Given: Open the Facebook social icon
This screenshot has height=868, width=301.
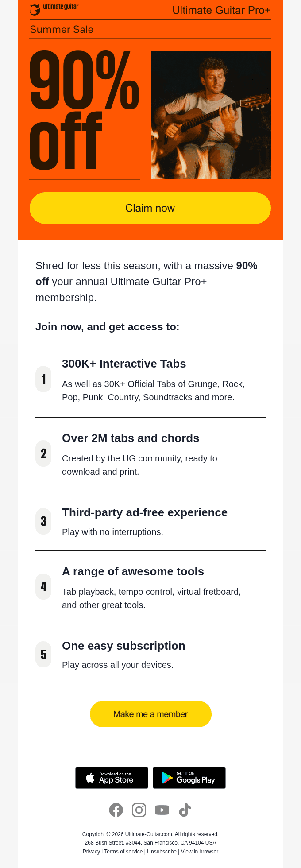Looking at the screenshot, I should [x=116, y=810].
